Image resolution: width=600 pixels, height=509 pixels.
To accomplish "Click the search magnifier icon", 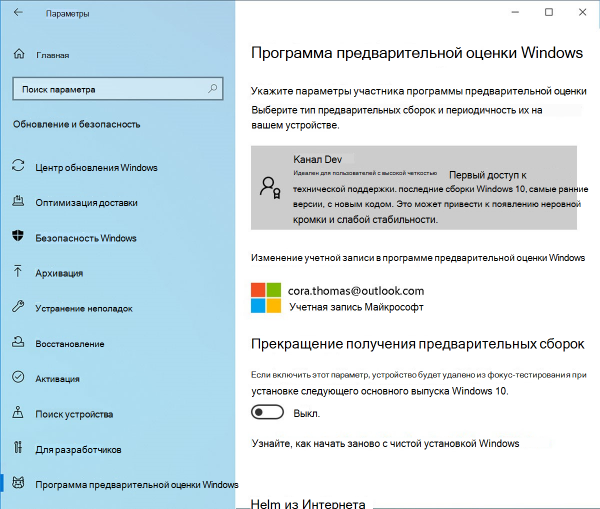I will (212, 89).
